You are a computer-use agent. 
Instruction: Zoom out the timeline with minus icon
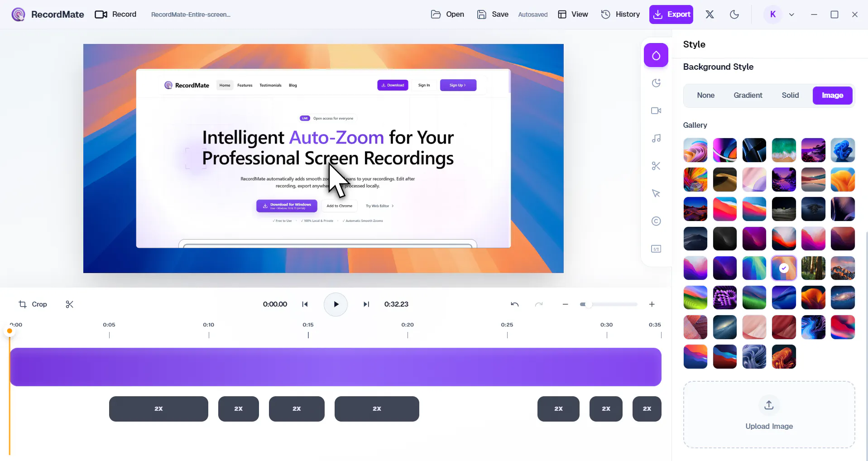coord(565,304)
